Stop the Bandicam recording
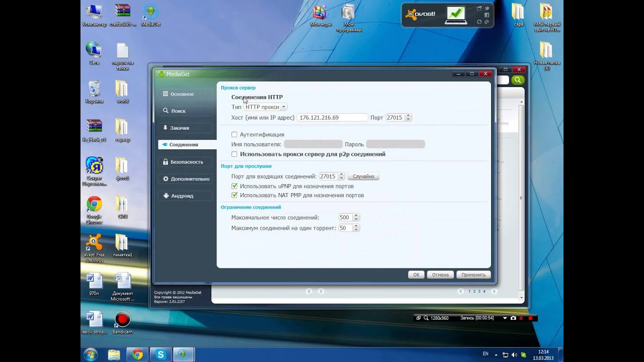Viewport: 644px width, 362px height. coord(530,318)
